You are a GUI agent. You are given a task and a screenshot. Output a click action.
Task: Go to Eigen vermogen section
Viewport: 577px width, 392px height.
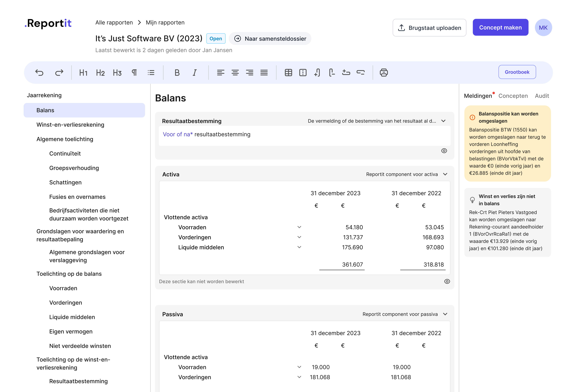click(x=71, y=331)
